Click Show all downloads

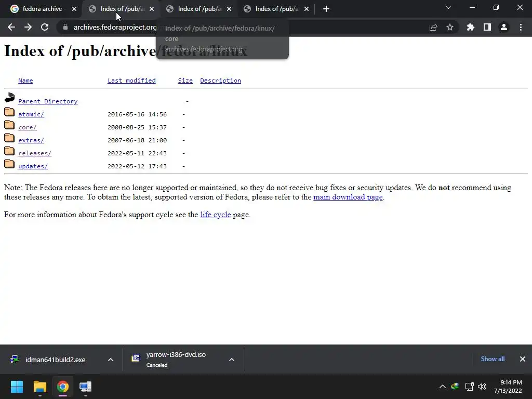coord(493,359)
